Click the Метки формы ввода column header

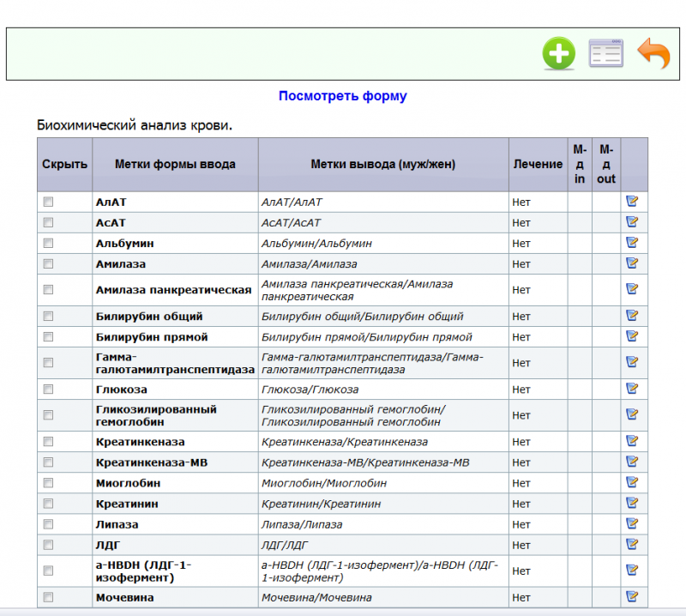[x=175, y=164]
